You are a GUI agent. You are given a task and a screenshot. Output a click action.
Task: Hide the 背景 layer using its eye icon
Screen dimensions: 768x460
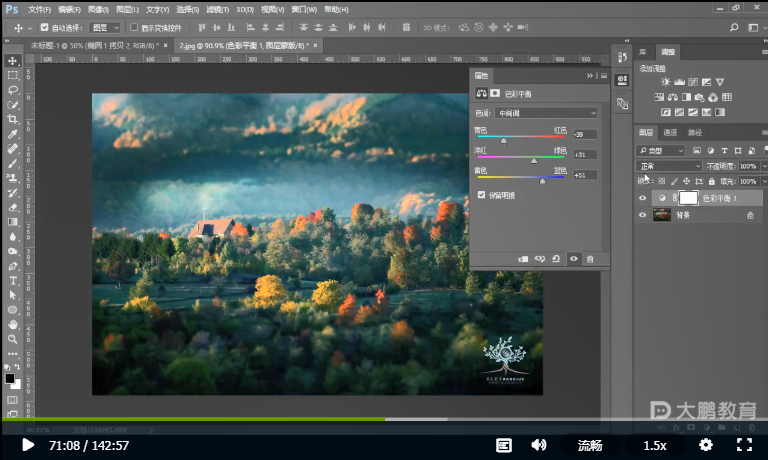pos(643,215)
